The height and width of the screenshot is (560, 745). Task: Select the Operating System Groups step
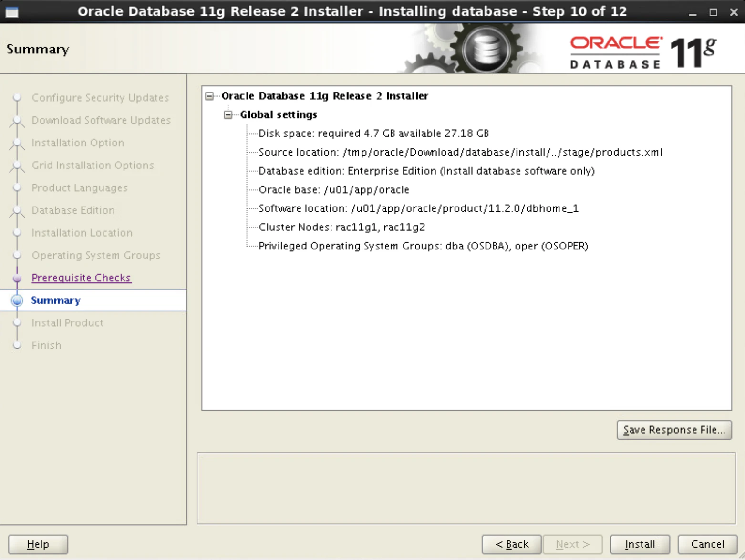(96, 255)
